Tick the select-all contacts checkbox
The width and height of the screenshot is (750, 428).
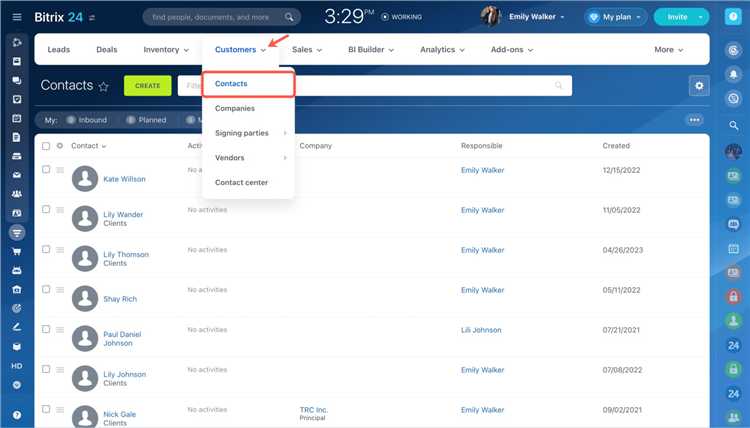46,146
